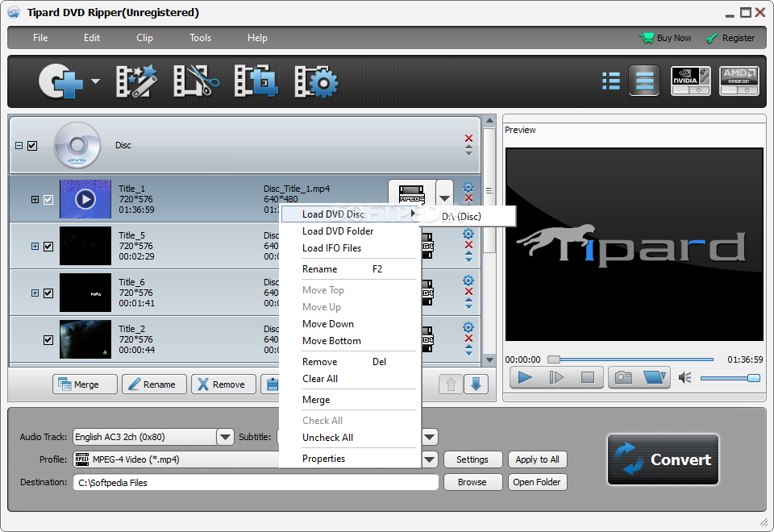Click the Register link
Viewport: 774px width, 532px height.
[x=730, y=38]
